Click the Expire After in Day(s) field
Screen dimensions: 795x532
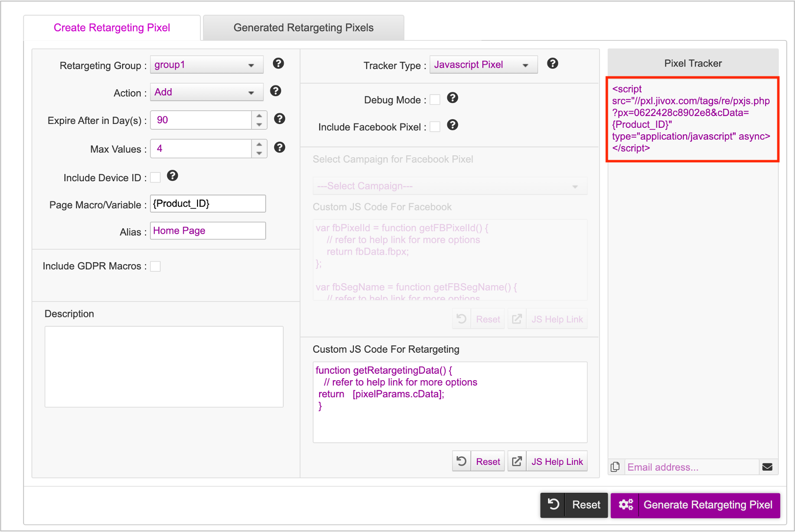pyautogui.click(x=201, y=120)
